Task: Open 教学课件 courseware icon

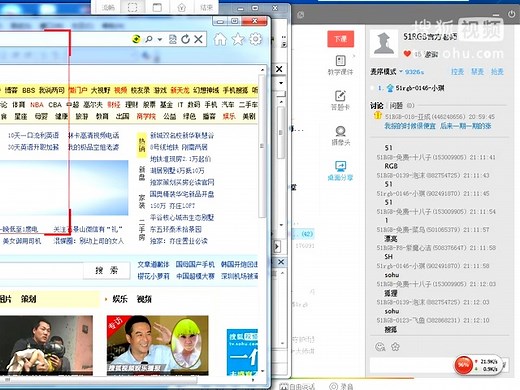Action: click(340, 65)
